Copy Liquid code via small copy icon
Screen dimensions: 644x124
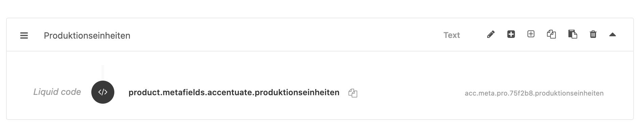tap(353, 93)
